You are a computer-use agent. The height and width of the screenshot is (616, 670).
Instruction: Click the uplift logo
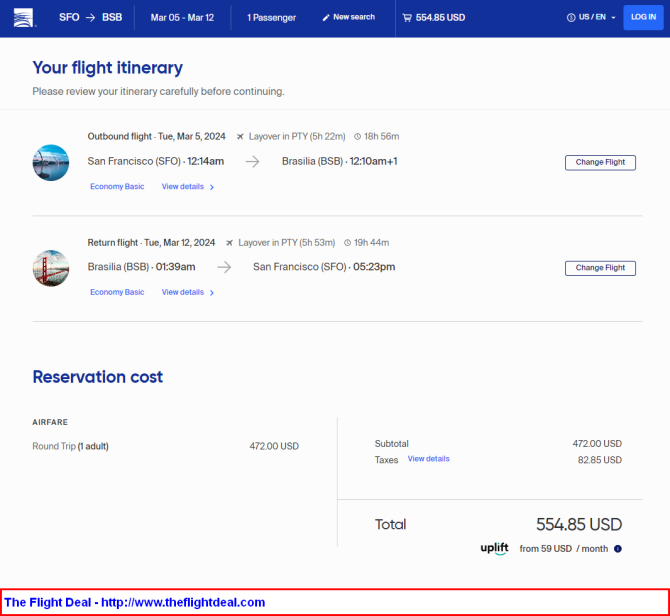click(x=494, y=548)
